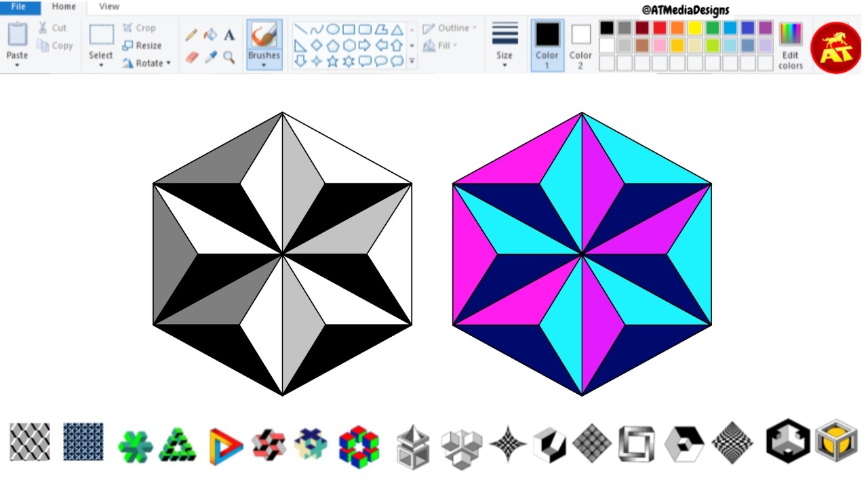Activate the Color 2 background selector
The height and width of the screenshot is (488, 868).
[x=580, y=45]
